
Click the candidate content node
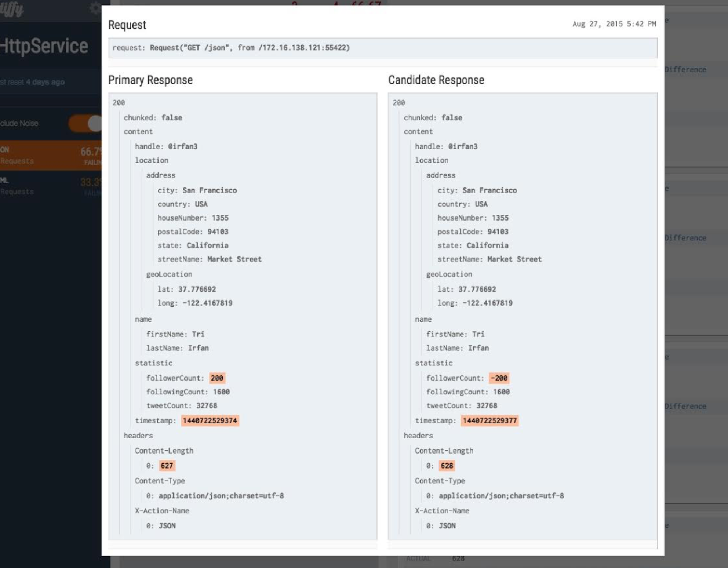pyautogui.click(x=418, y=131)
